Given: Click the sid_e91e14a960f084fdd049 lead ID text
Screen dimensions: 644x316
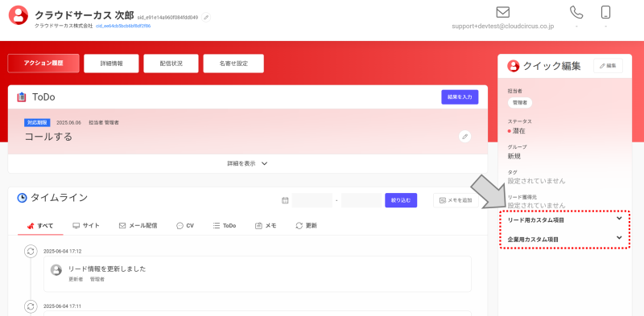Looking at the screenshot, I should [x=167, y=18].
